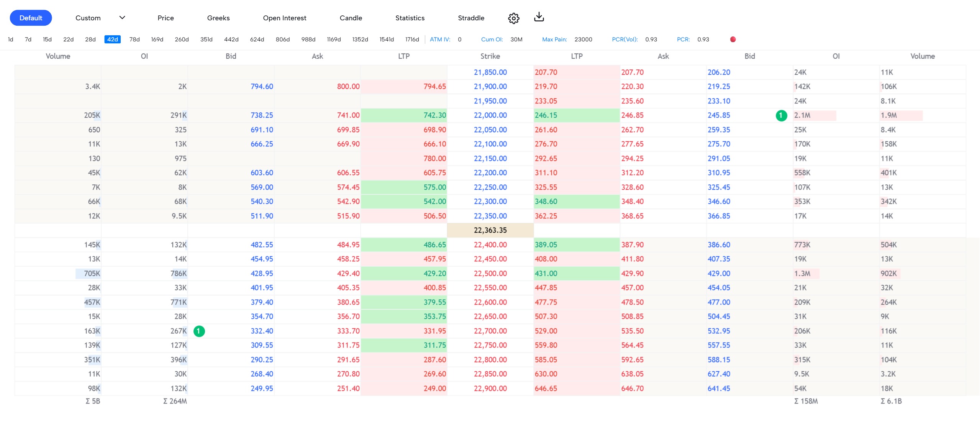Click the 22,900.00 strike cell
Screen dimensions: 980x433
490,389
